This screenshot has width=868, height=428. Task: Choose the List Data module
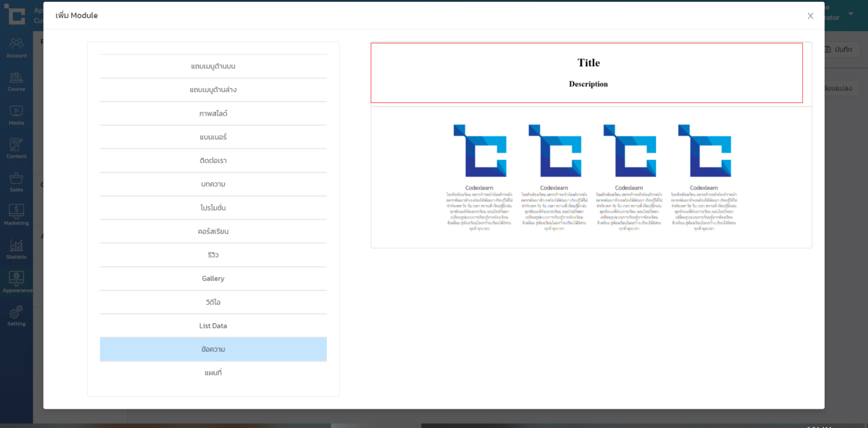[x=213, y=326]
